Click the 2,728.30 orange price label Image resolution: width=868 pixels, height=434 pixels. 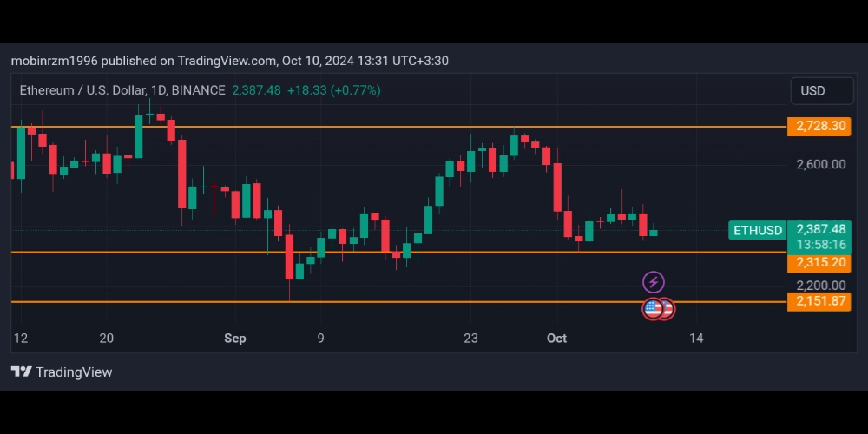click(819, 127)
